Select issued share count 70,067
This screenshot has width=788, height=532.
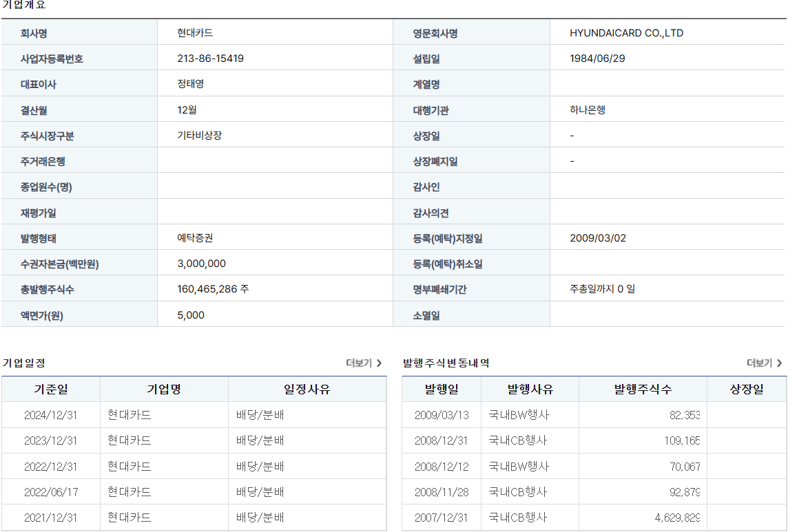[685, 466]
